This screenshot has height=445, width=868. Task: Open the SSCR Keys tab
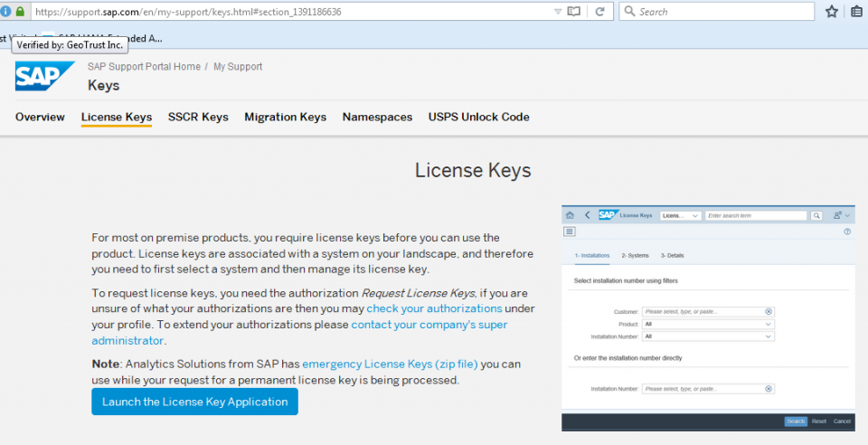pyautogui.click(x=198, y=118)
